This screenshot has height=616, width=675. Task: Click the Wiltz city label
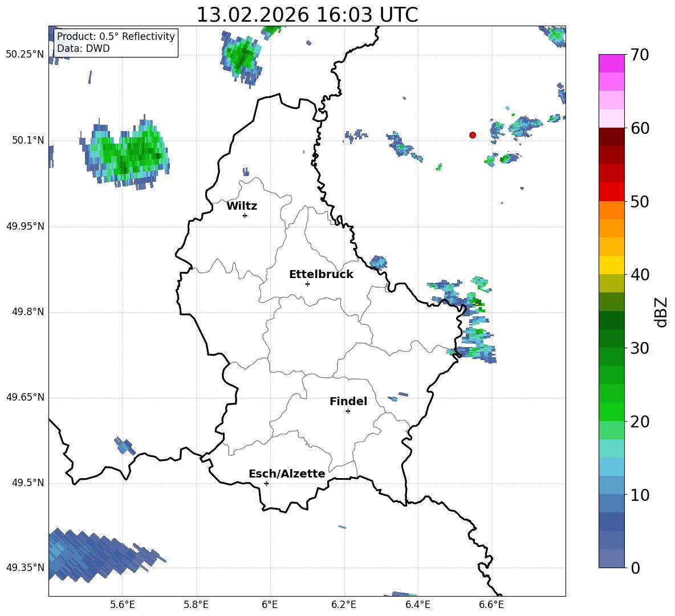[242, 206]
